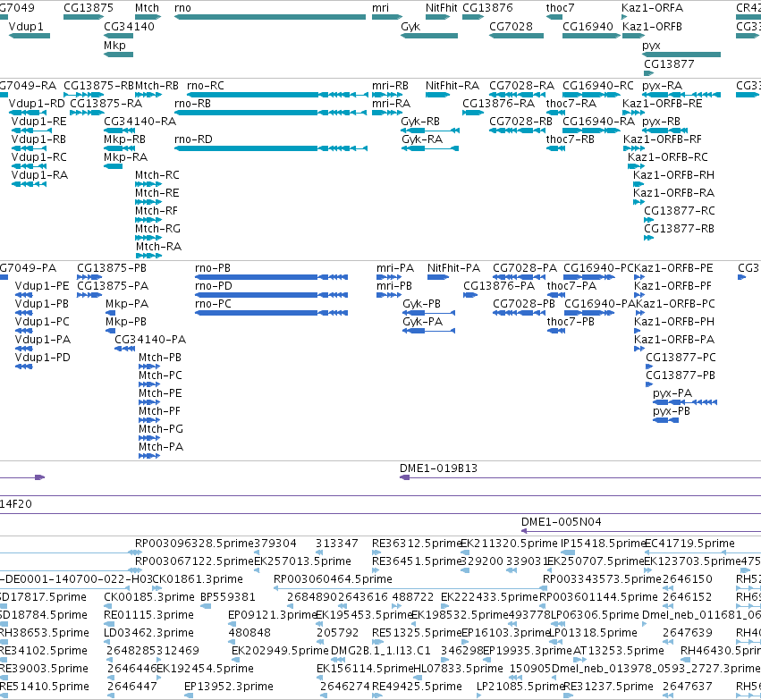Select the mri-PB protein label
Screen dimensions: 761x700
pyautogui.click(x=394, y=286)
